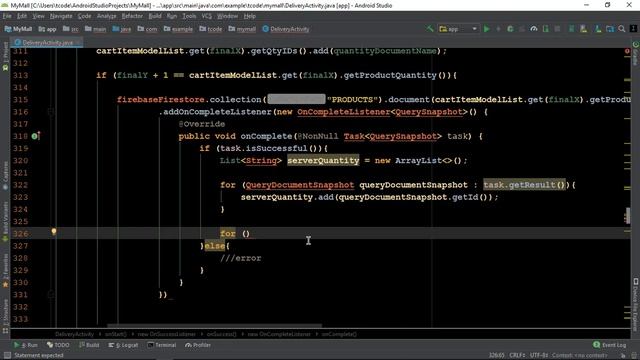This screenshot has height=360, width=640.
Task: Click com package in navigation breadcrumb
Action: pos(147,29)
